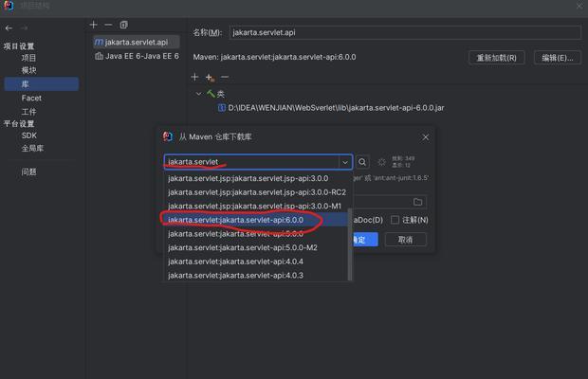Click the folder browse icon in download dialog
The width and height of the screenshot is (588, 379).
tap(417, 202)
